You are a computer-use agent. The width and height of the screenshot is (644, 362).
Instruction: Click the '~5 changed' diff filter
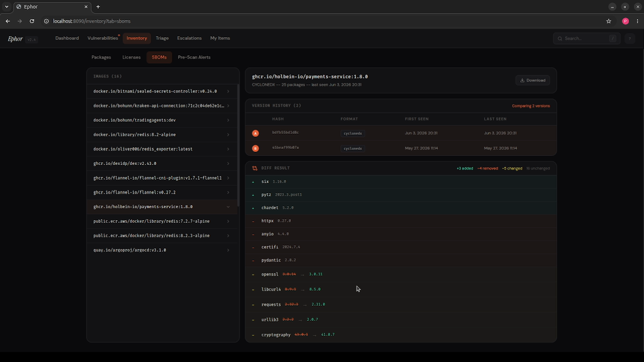tap(512, 168)
